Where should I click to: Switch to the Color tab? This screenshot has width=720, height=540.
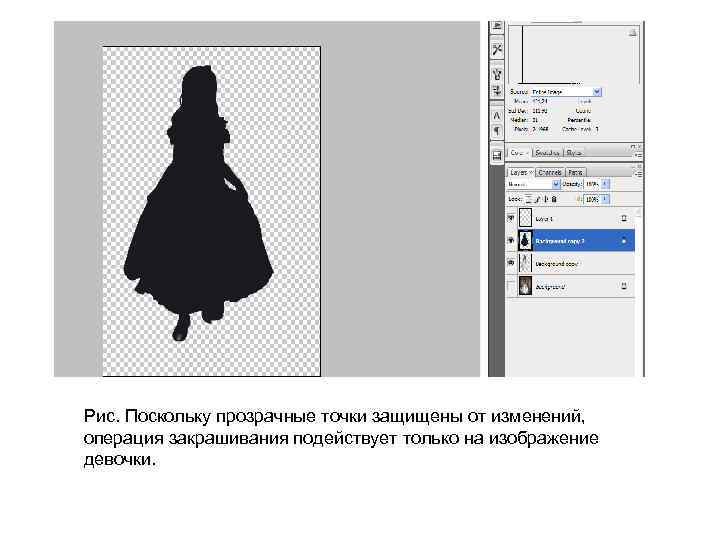pyautogui.click(x=518, y=152)
